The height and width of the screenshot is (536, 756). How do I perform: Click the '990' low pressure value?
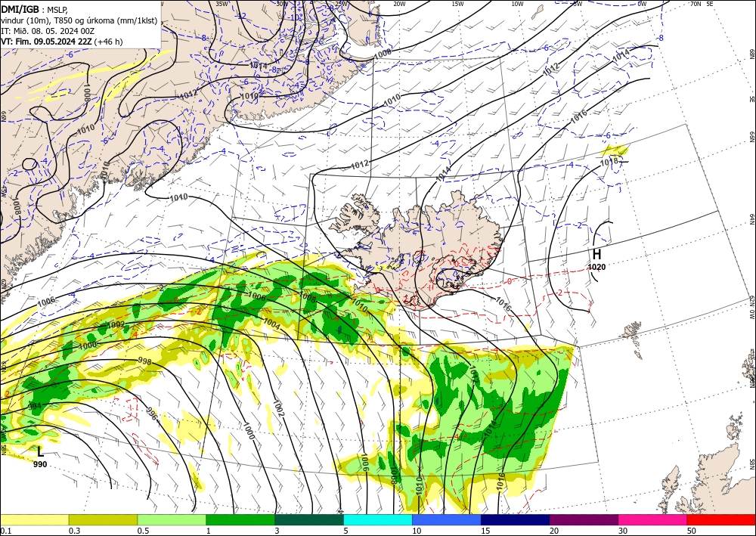40,464
